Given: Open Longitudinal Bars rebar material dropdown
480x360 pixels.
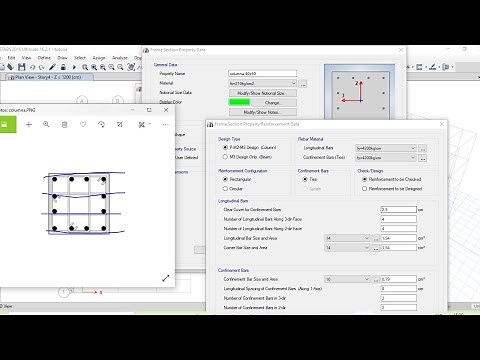Looking at the screenshot, I should pos(386,148).
